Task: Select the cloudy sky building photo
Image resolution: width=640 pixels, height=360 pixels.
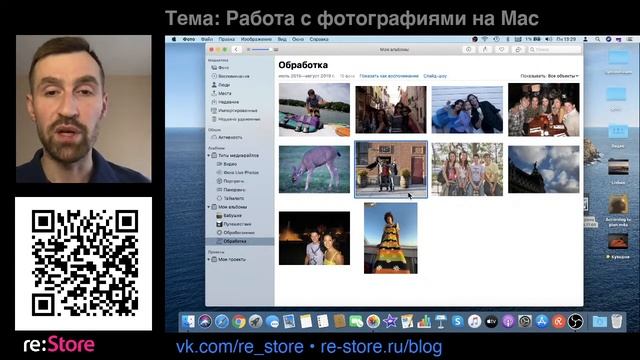Action: tap(544, 169)
